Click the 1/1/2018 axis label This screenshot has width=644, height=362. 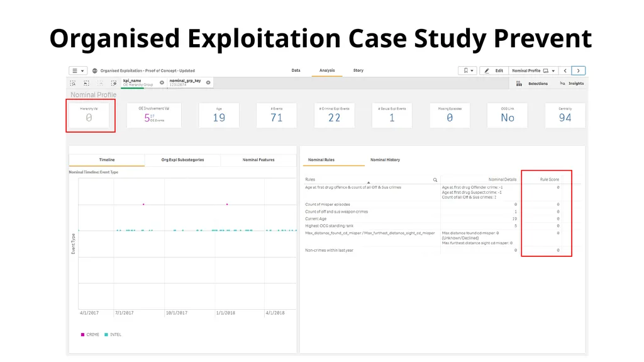pos(226,313)
